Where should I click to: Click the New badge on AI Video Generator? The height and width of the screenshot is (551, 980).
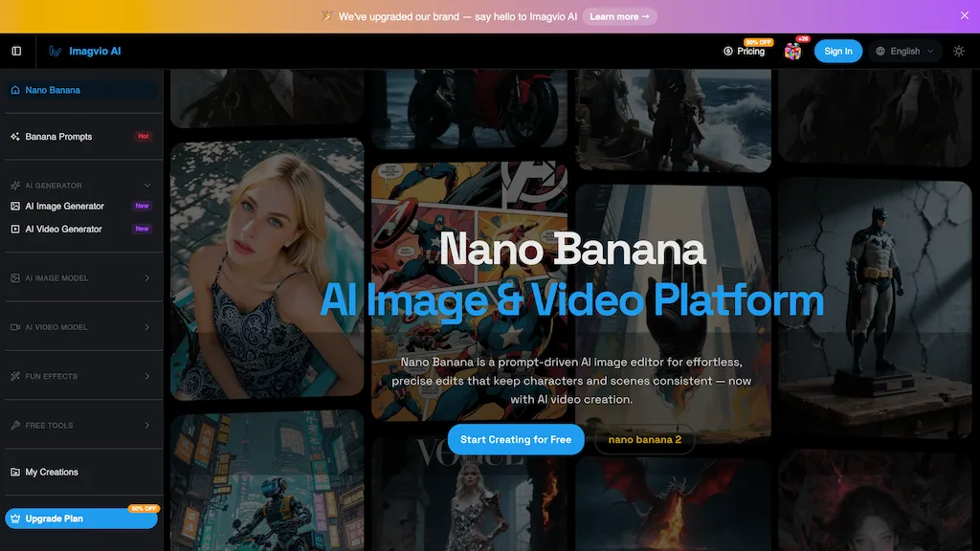[143, 229]
